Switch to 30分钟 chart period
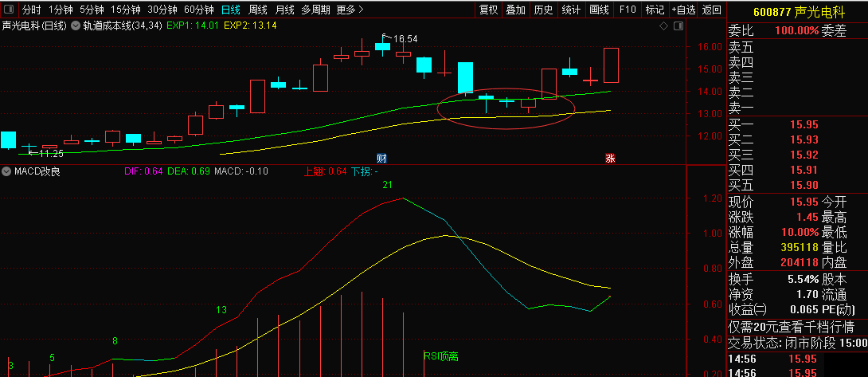 tap(162, 10)
